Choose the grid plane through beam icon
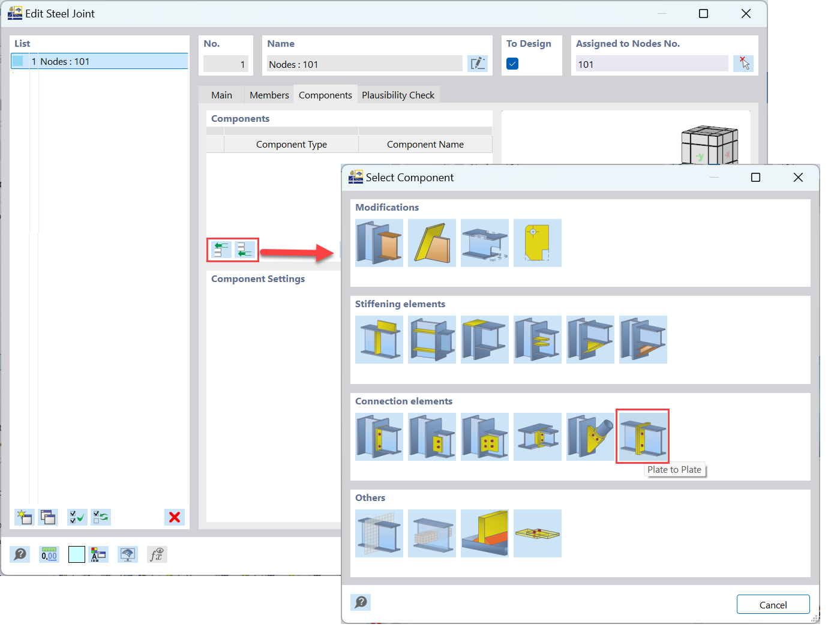The image size is (840, 630). tap(379, 533)
